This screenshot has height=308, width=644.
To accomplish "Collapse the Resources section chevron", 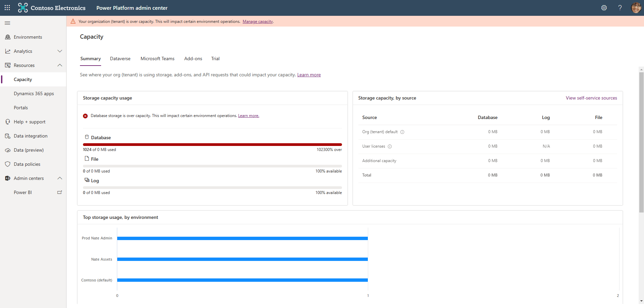I will coord(60,65).
